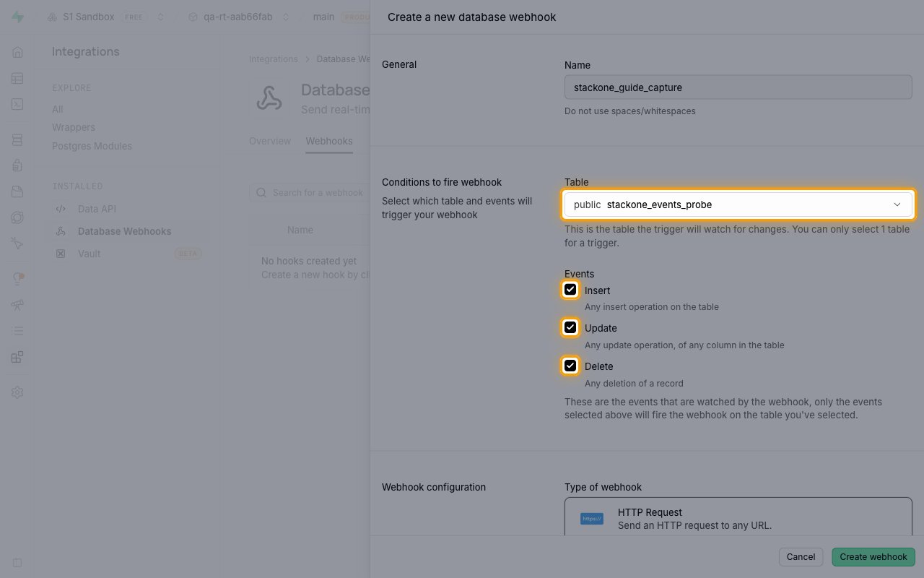Open the Table dropdown showing stackone_events_probe

pos(738,204)
